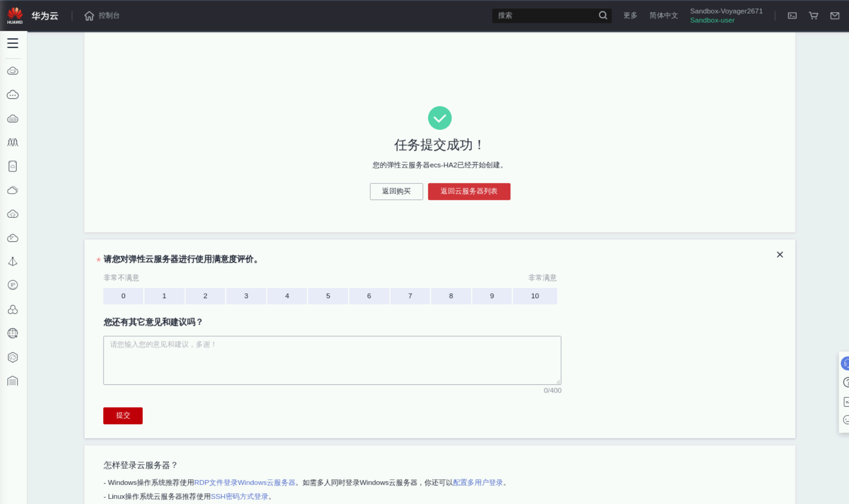Click the red 返回云服务器列表 button
Viewport: 849px width, 504px height.
tap(469, 192)
